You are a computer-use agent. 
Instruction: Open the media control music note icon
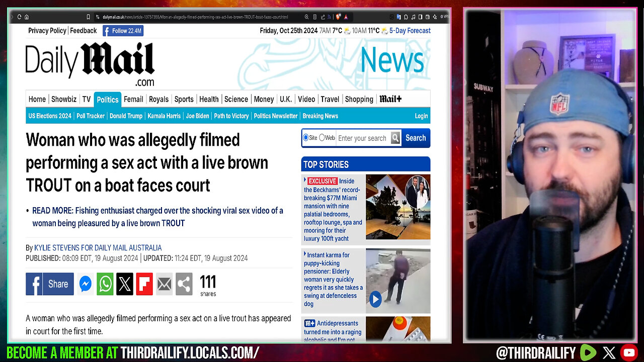click(x=413, y=17)
